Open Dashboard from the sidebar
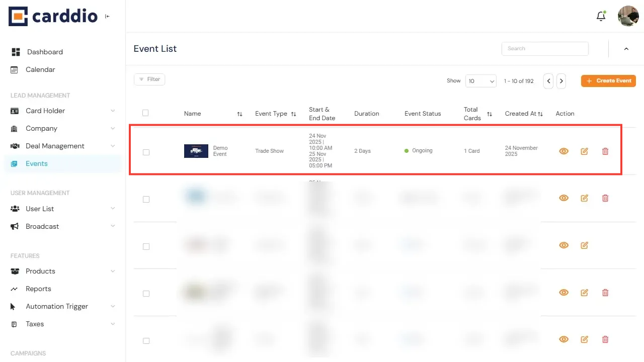Image resolution: width=644 pixels, height=362 pixels. click(x=45, y=52)
